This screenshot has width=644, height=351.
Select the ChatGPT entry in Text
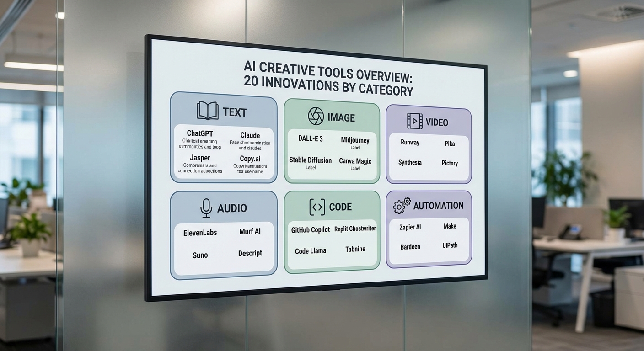pyautogui.click(x=200, y=133)
